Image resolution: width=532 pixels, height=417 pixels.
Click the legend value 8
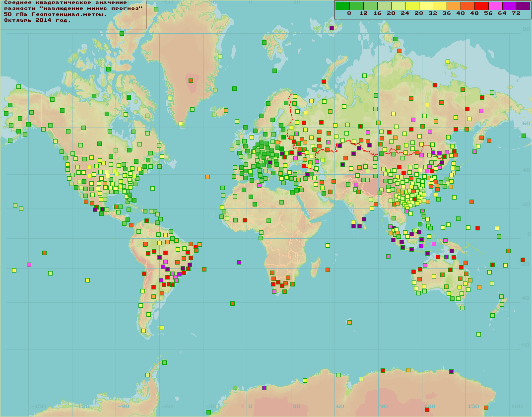click(349, 13)
